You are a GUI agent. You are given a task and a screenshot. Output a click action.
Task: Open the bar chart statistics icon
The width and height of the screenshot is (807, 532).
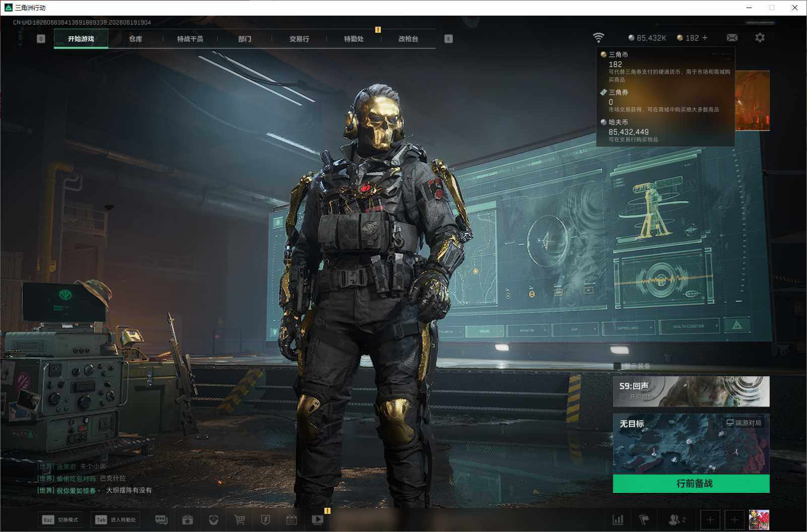click(618, 519)
